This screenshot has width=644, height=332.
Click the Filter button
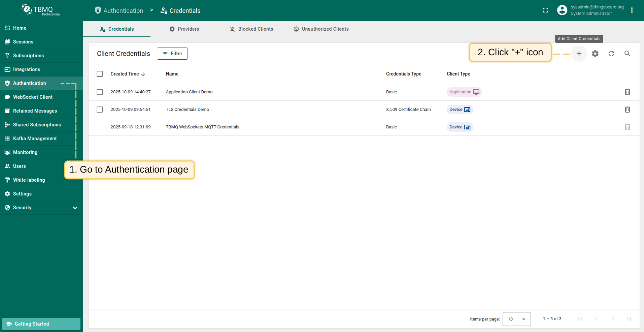tap(172, 54)
